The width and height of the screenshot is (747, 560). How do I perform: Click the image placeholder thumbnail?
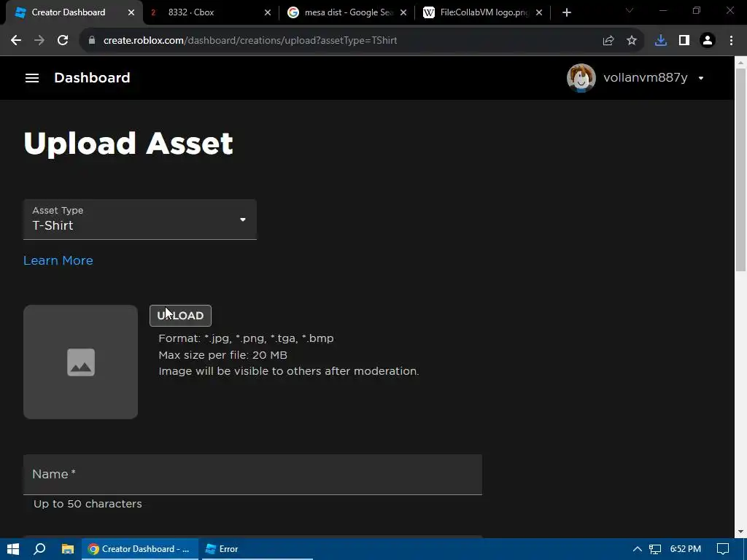pyautogui.click(x=80, y=362)
